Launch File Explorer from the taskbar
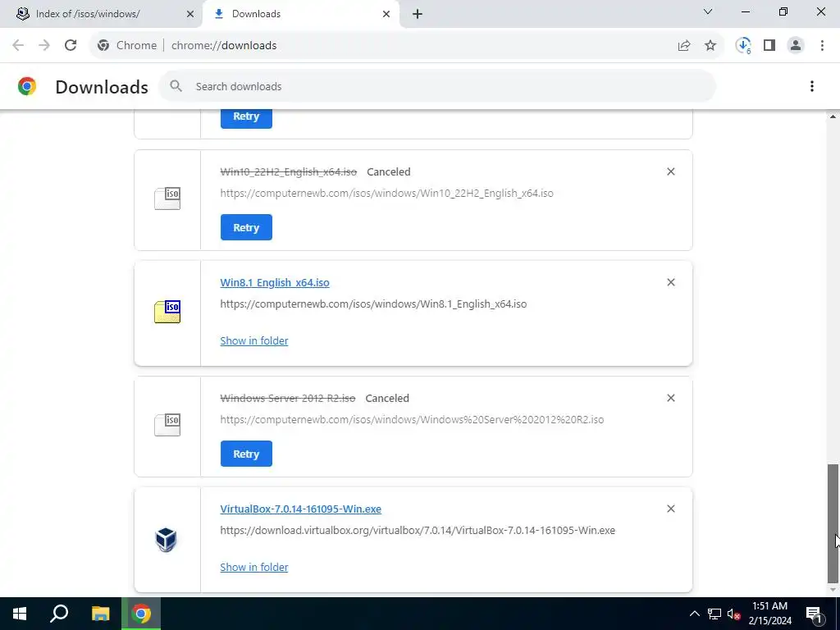 [100, 614]
